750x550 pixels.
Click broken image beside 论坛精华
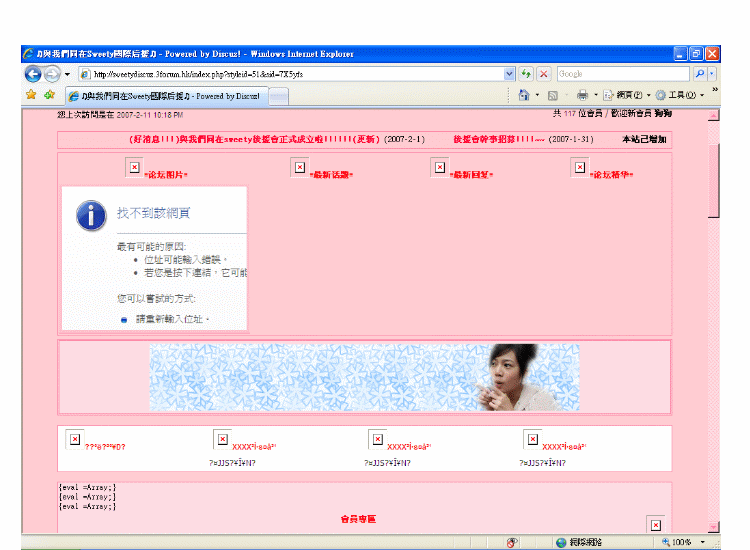click(x=580, y=167)
